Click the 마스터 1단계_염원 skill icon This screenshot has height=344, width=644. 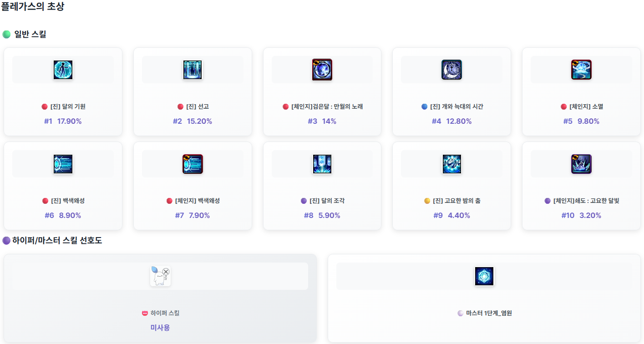tap(484, 276)
